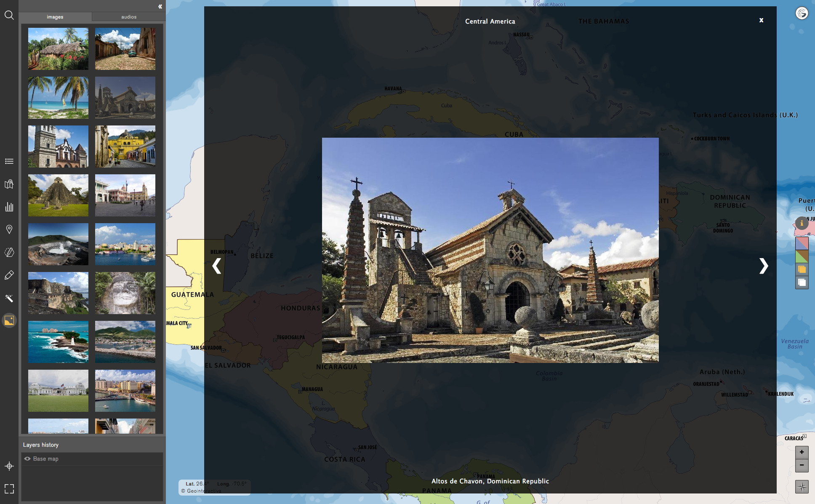Open cliffside stone fortress thumbnail
815x504 pixels.
tap(58, 293)
